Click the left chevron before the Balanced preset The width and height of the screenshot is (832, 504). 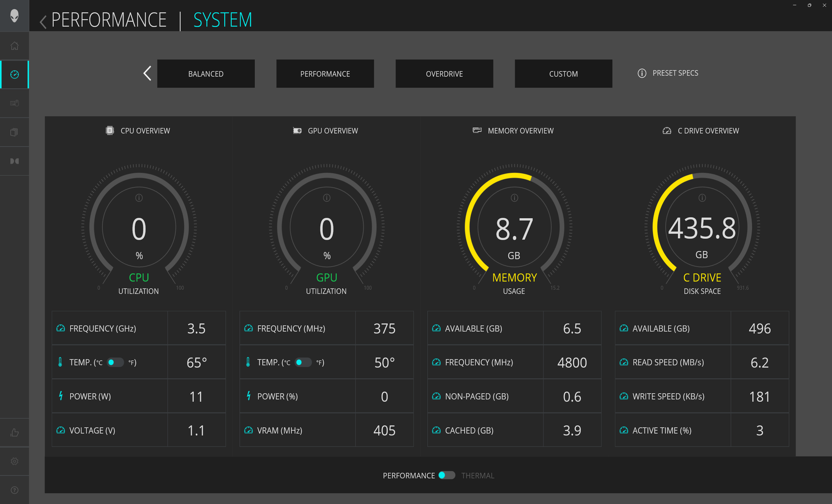tap(147, 73)
